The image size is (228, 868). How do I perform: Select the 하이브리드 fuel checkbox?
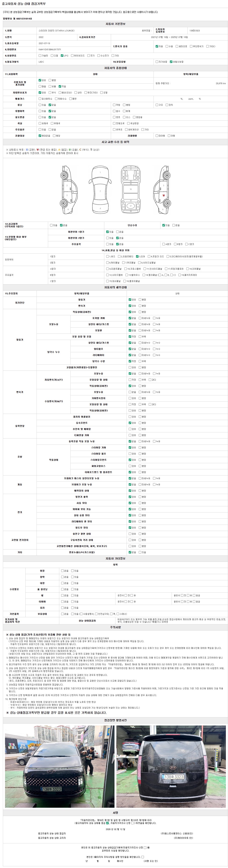(x=72, y=56)
